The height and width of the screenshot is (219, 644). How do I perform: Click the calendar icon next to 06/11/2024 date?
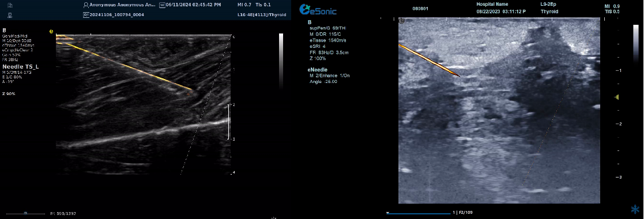[x=162, y=5]
